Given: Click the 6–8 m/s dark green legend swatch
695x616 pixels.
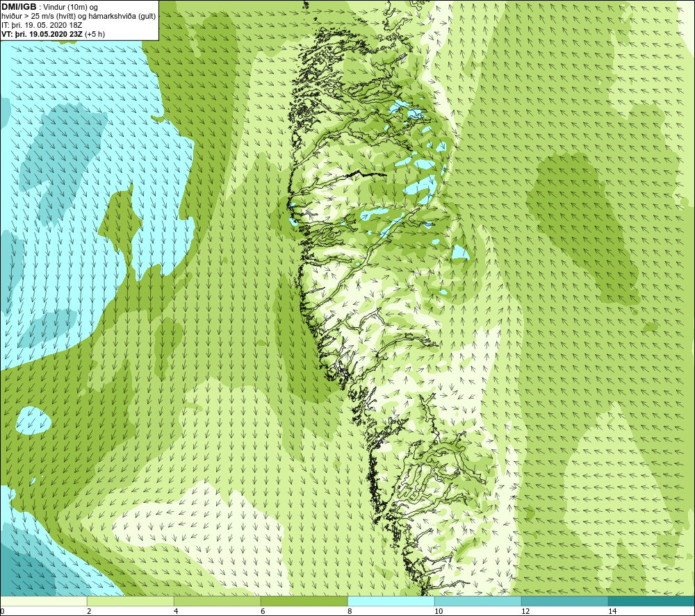Looking at the screenshot, I should tap(304, 601).
